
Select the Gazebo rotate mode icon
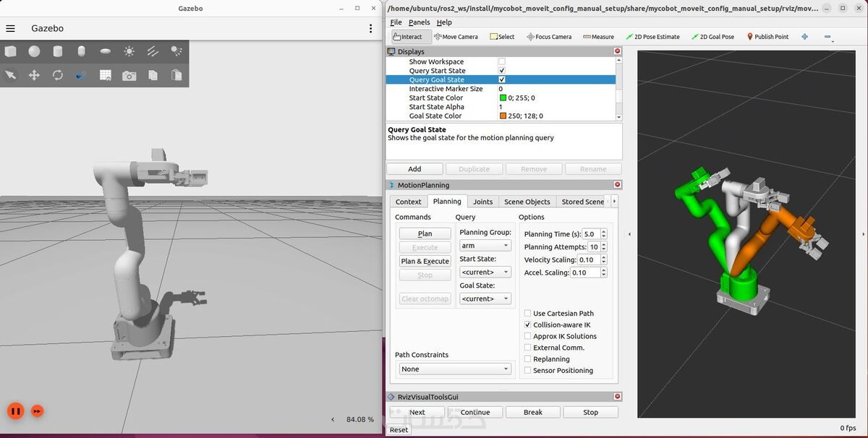[x=58, y=75]
